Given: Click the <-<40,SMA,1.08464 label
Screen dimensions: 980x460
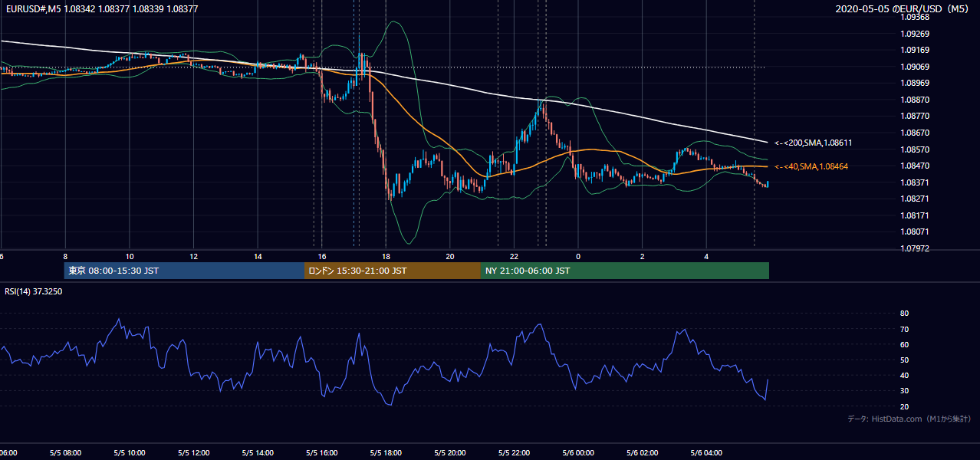Looking at the screenshot, I should pyautogui.click(x=811, y=166).
